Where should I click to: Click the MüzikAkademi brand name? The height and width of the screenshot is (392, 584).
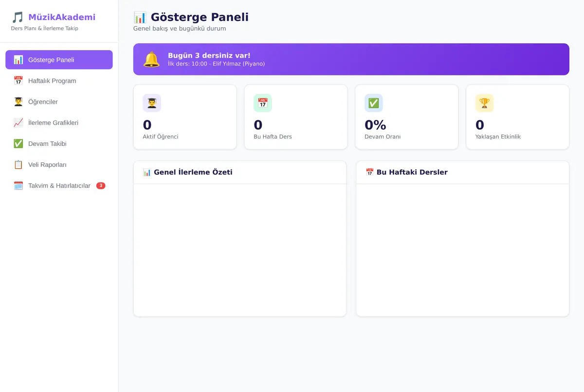tap(62, 18)
